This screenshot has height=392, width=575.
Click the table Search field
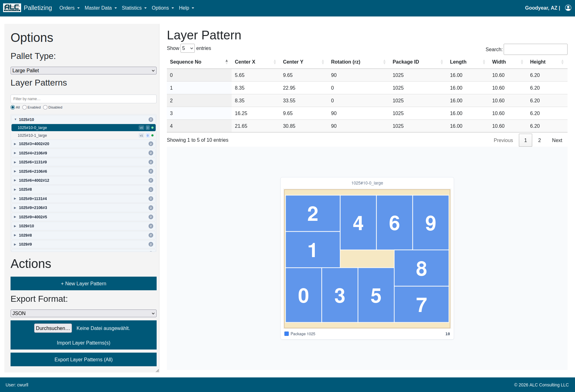536,49
